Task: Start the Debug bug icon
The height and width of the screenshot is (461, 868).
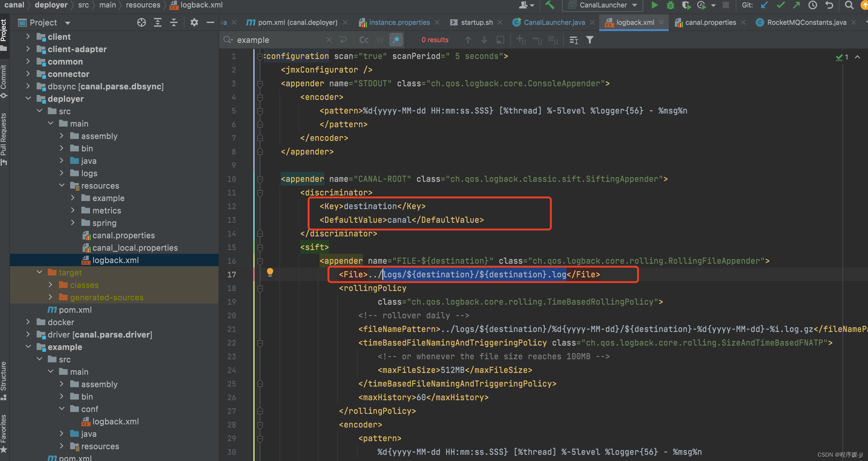Action: tap(670, 5)
